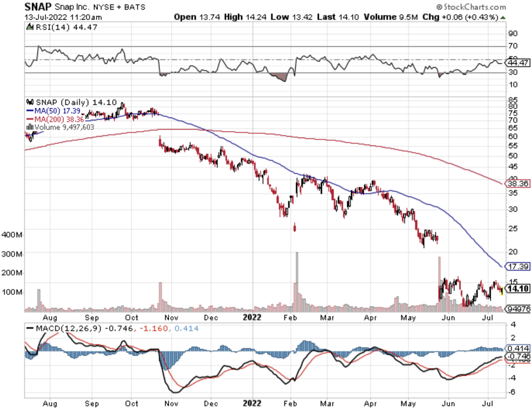Image resolution: width=532 pixels, height=409 pixels.
Task: Click the 'Nov' label on the middle date axis
Action: [x=171, y=318]
